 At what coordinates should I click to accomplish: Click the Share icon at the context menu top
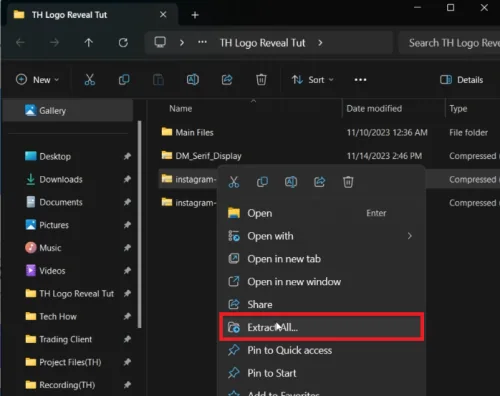pos(319,182)
